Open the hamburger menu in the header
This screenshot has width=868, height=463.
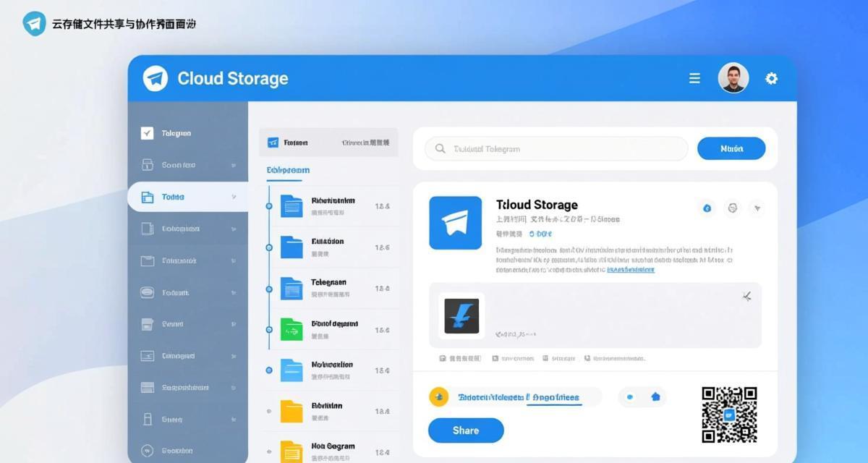click(694, 78)
